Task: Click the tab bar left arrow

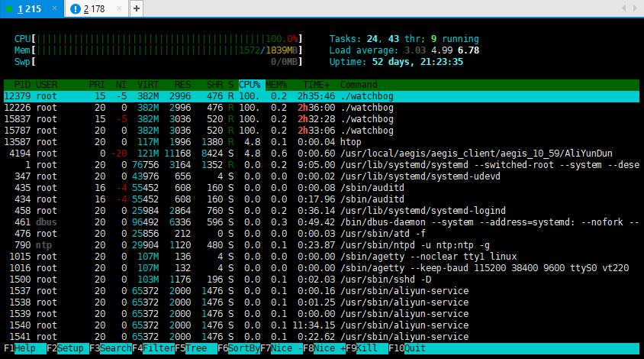Action: click(624, 8)
